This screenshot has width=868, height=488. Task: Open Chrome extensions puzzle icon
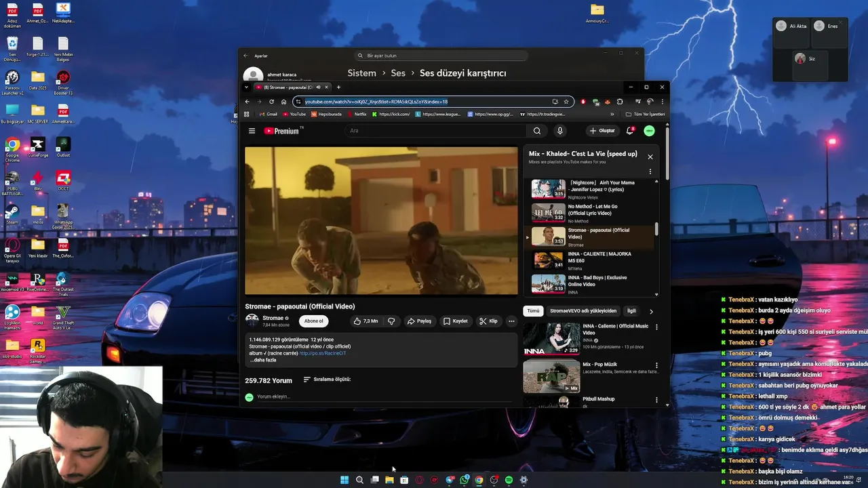pos(619,102)
